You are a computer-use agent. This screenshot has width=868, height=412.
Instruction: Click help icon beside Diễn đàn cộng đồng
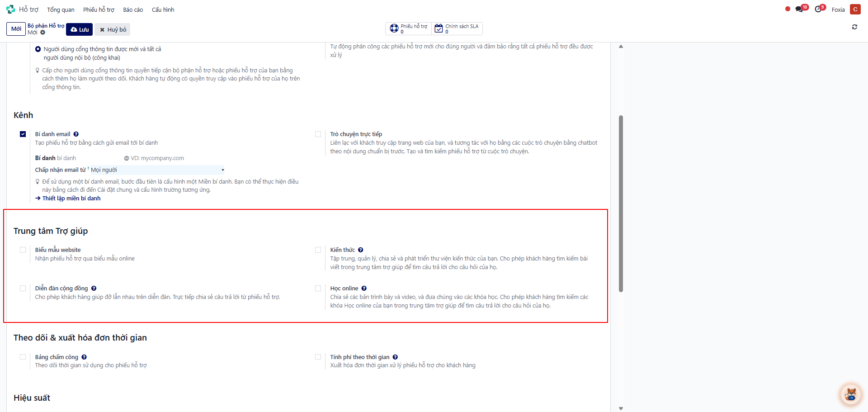(94, 289)
